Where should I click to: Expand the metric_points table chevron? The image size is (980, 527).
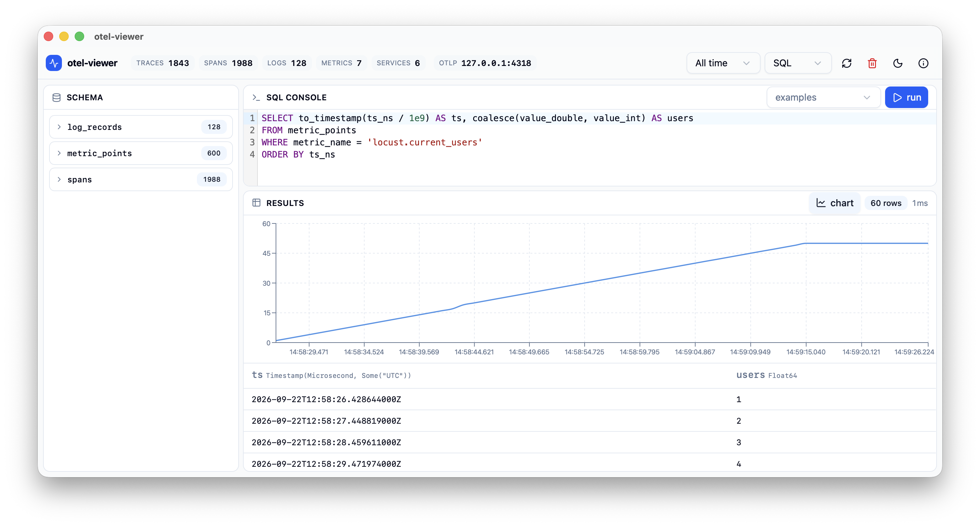pyautogui.click(x=59, y=153)
